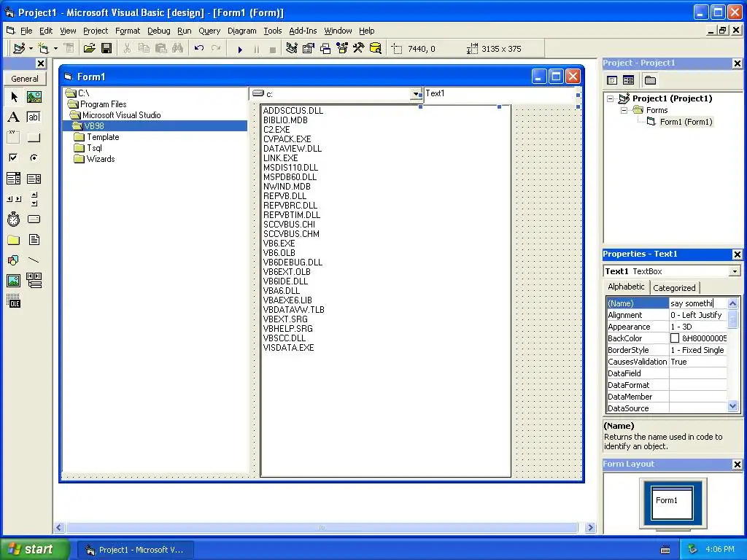
Task: Click the BackColor color swatch value
Action: (x=675, y=338)
